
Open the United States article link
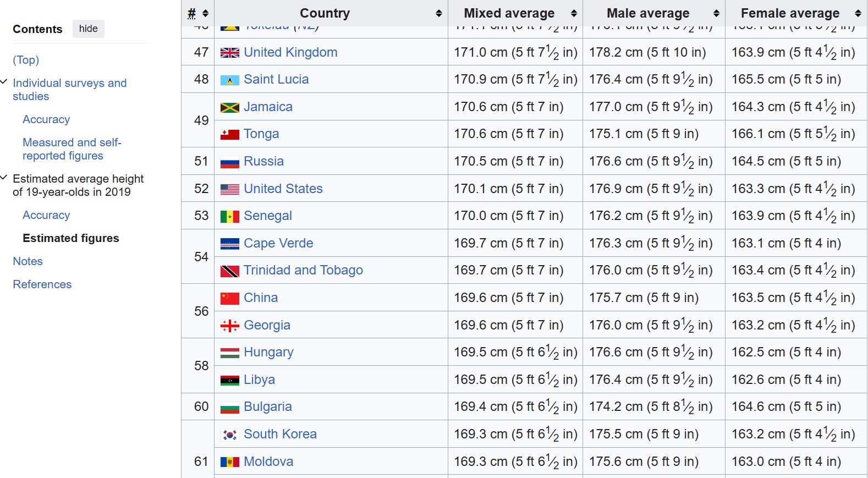[x=283, y=189]
